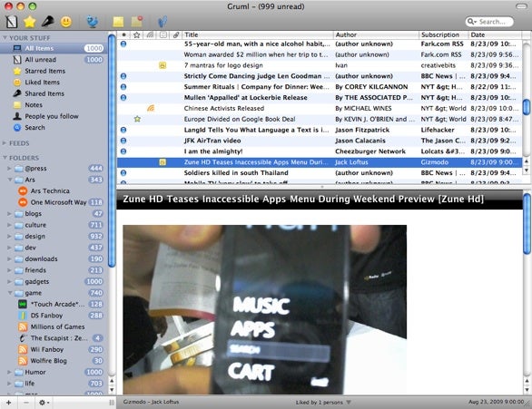Toggle unread dot on Mullen 'Appalled' row
The height and width of the screenshot is (409, 532).
click(x=123, y=98)
